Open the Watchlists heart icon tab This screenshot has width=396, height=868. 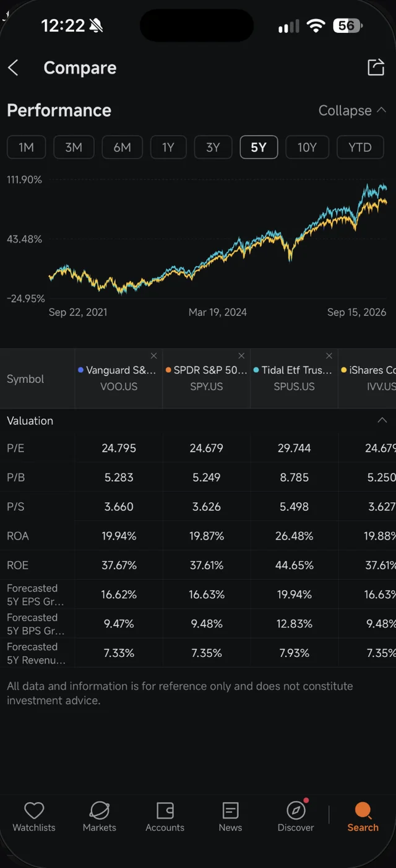click(34, 817)
